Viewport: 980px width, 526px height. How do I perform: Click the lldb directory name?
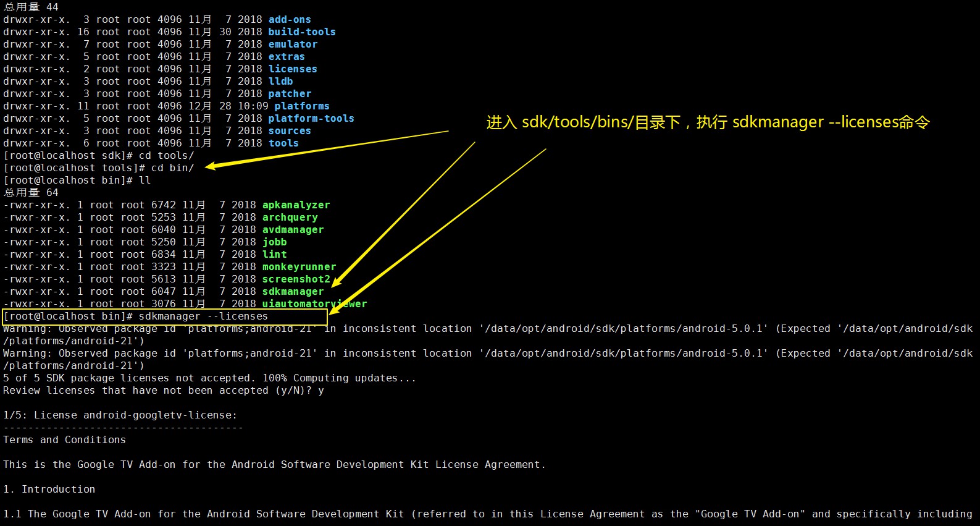pos(280,82)
